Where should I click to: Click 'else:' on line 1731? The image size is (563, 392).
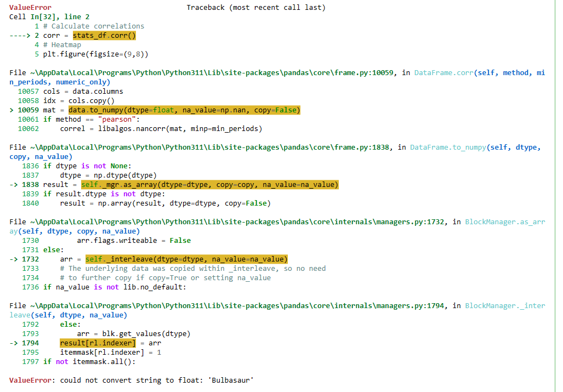pyautogui.click(x=54, y=250)
